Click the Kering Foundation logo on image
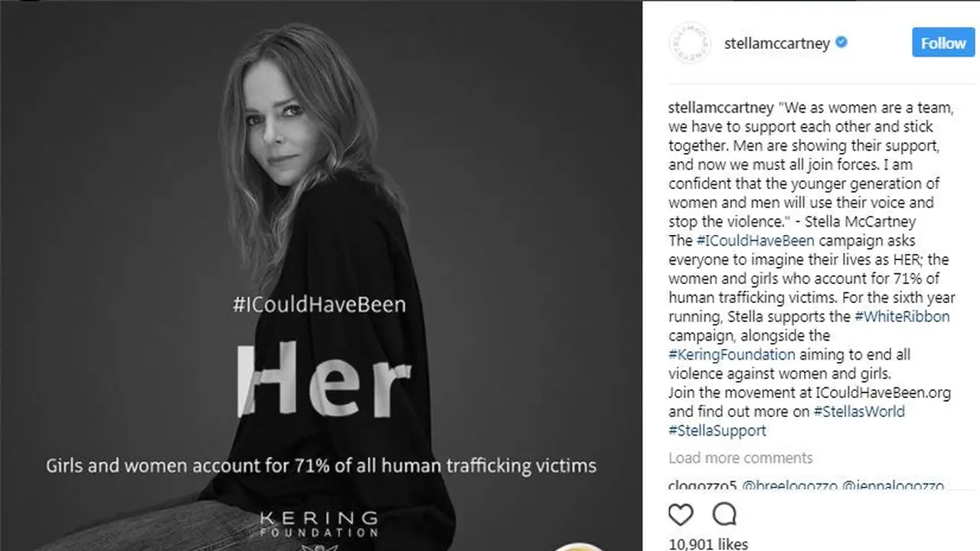The height and width of the screenshot is (551, 980). tap(318, 523)
